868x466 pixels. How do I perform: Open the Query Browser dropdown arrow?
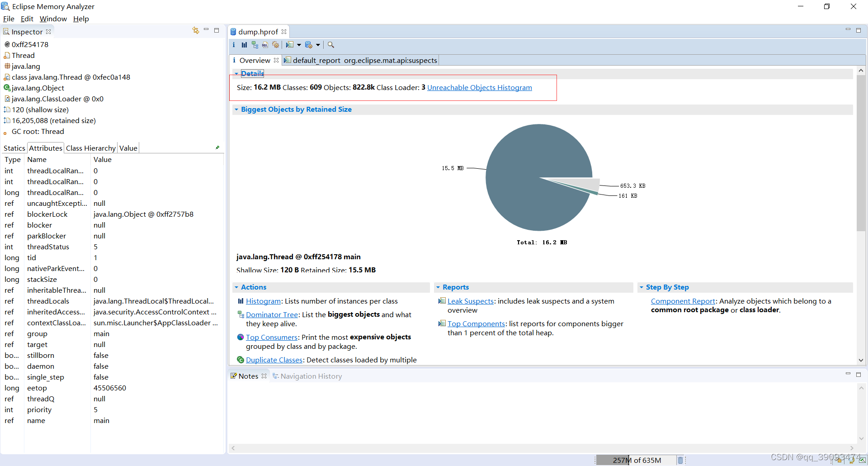point(318,45)
